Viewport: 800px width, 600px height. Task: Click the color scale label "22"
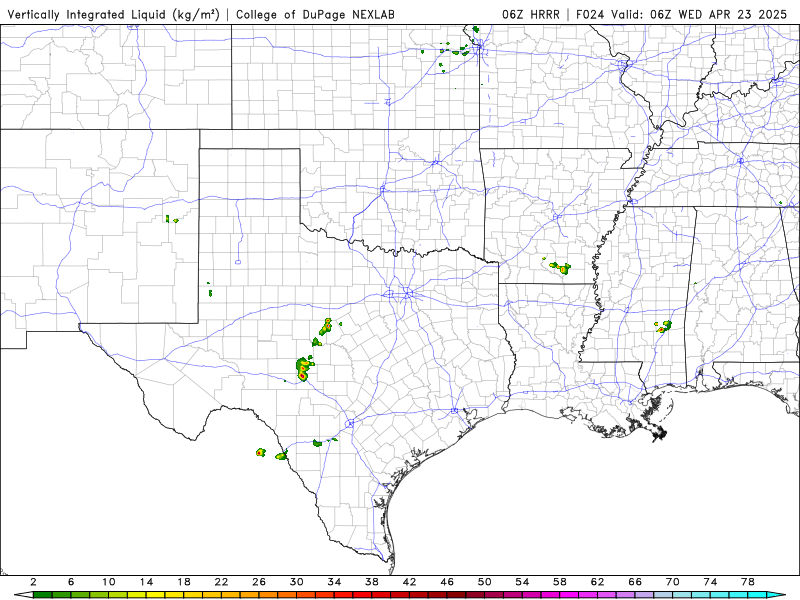tap(221, 582)
